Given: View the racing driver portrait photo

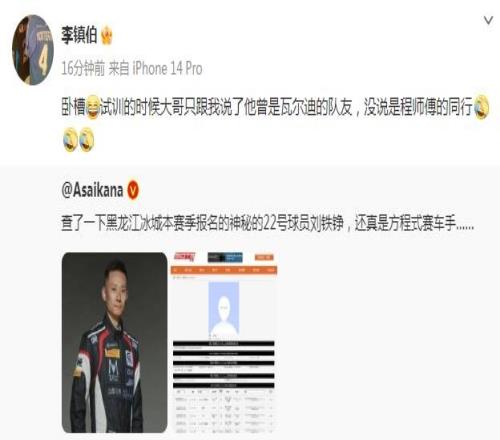Looking at the screenshot, I should [115, 343].
